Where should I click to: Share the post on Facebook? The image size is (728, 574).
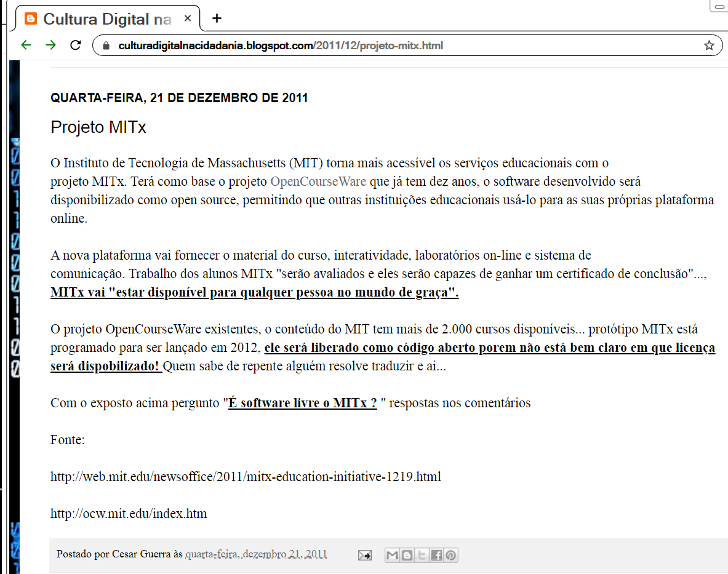click(436, 555)
